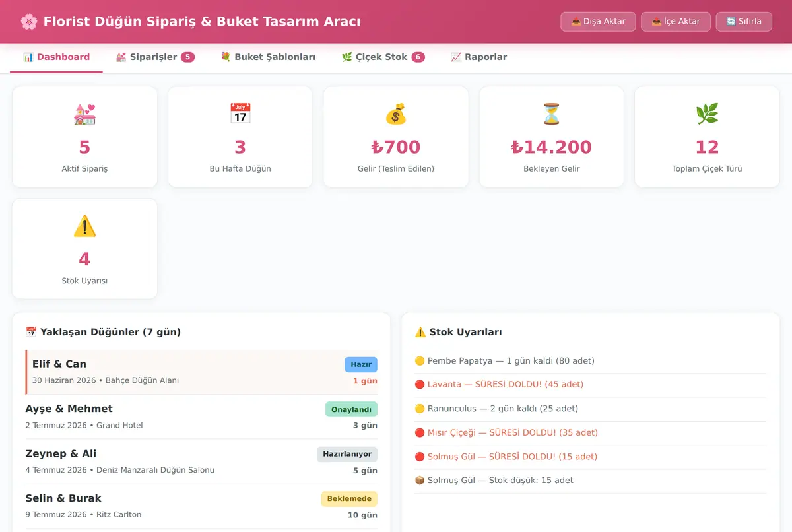
Task: Select the Zeynep & Ali wedding name
Action: (61, 453)
